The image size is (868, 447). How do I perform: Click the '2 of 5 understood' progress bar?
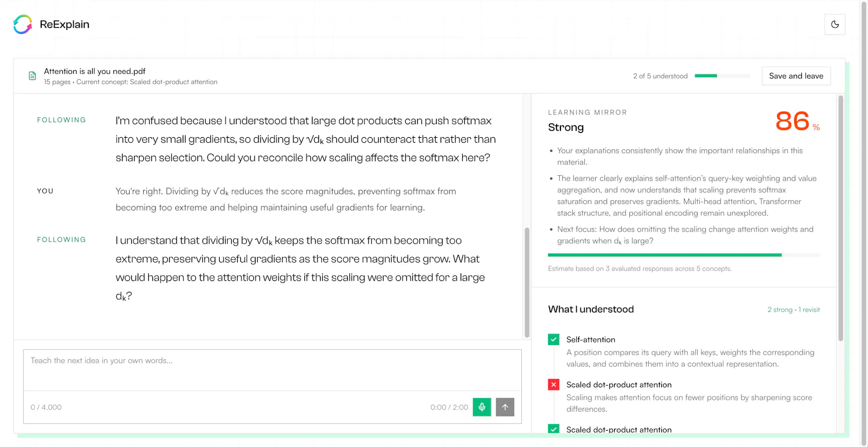click(722, 76)
